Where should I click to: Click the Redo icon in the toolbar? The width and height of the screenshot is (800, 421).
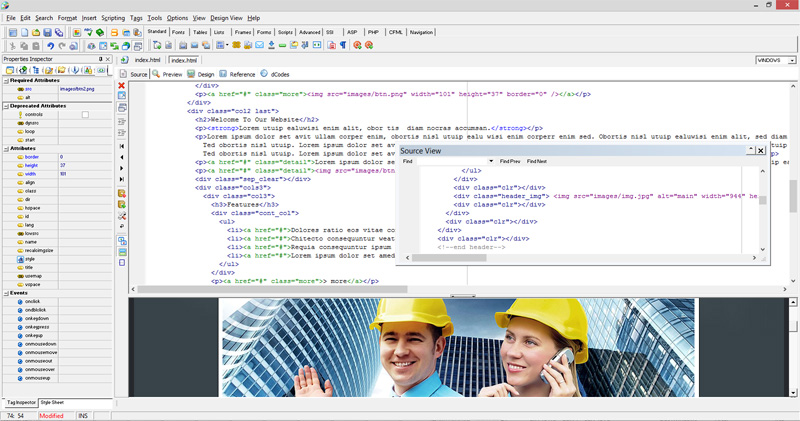point(61,45)
